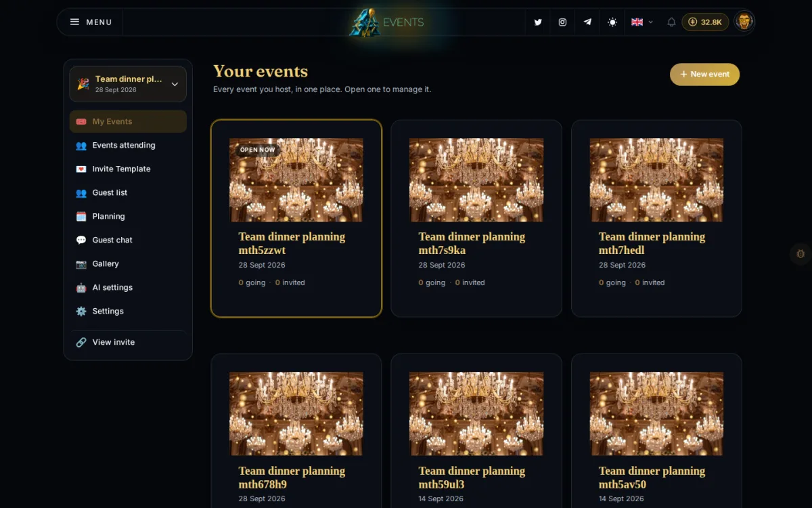812x508 pixels.
Task: Open the mth678h9 event thumbnail
Action: coord(296,414)
